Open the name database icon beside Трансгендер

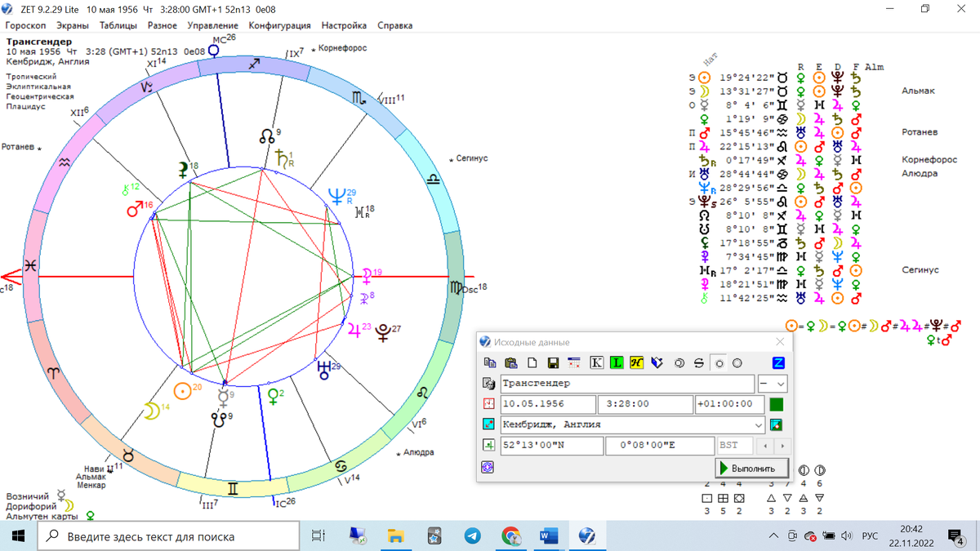pos(489,384)
